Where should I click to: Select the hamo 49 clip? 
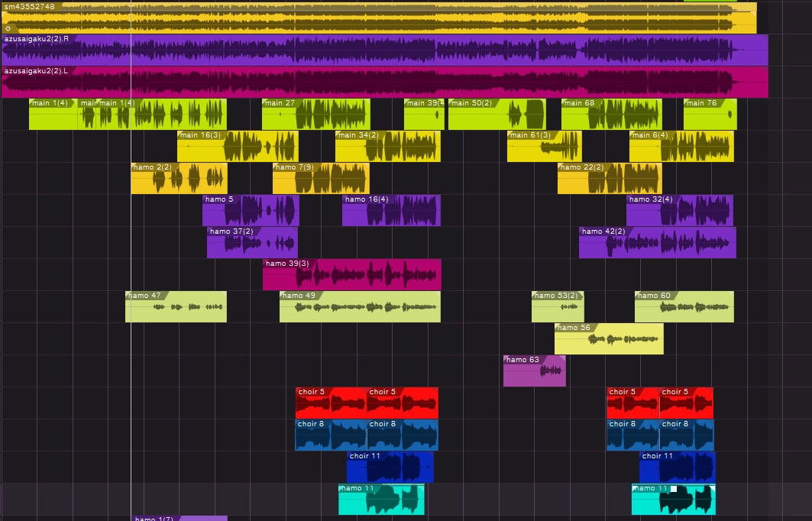tap(360, 306)
